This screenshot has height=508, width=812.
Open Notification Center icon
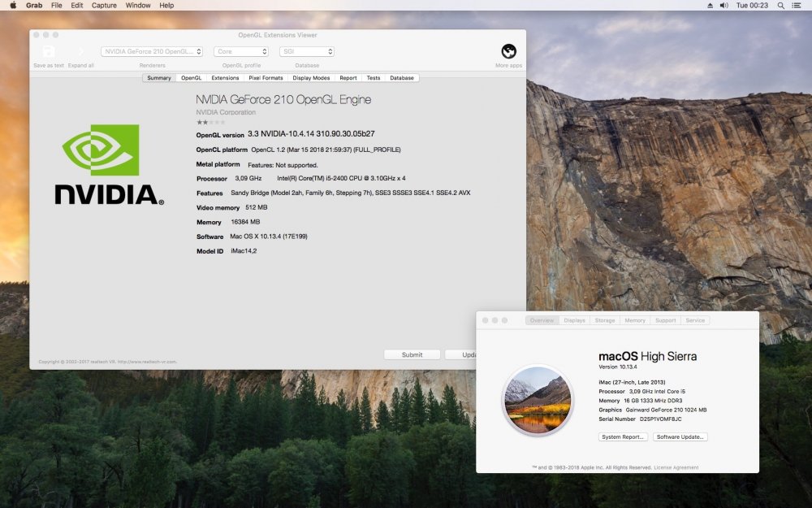(x=797, y=5)
